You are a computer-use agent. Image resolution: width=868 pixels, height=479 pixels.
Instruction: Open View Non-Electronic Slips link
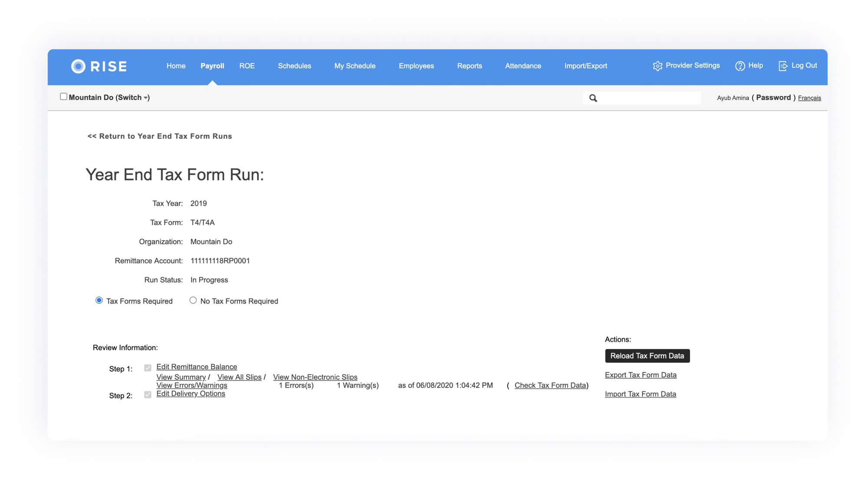[315, 377]
